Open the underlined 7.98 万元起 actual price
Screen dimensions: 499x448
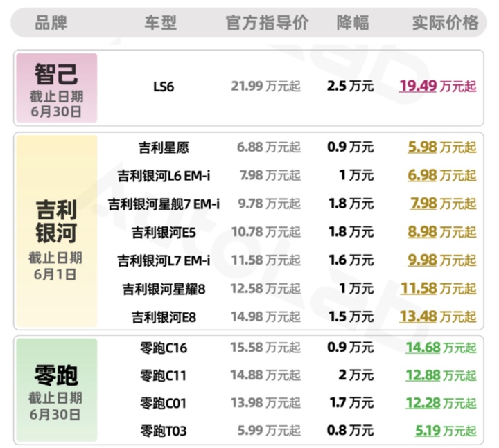tap(444, 204)
